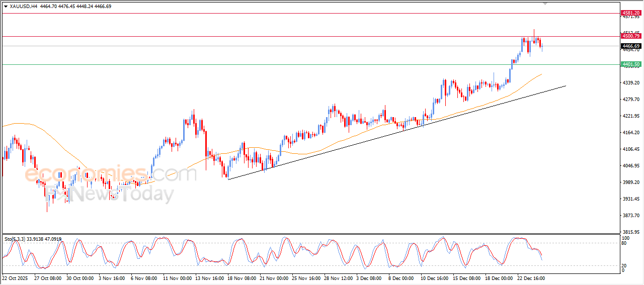
Task: Click the 22 Dec 16:00 time label
Action: coord(532,278)
